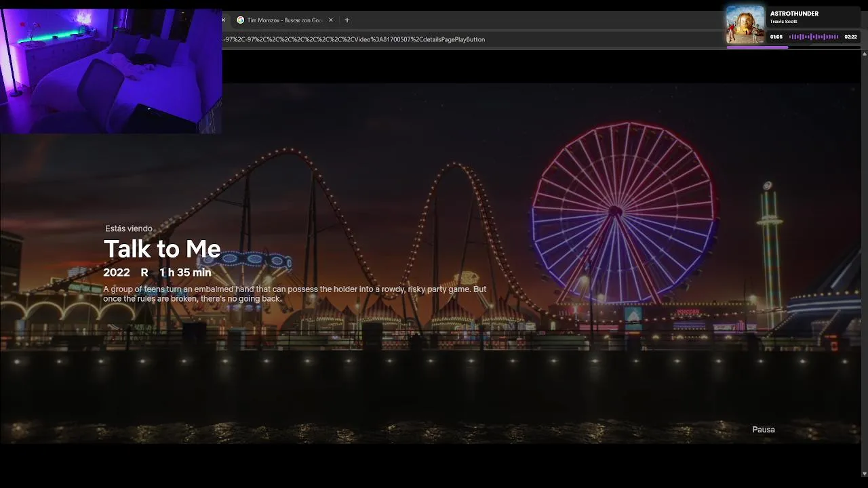Image resolution: width=868 pixels, height=488 pixels.
Task: Click the Pausa status label
Action: coord(764,430)
